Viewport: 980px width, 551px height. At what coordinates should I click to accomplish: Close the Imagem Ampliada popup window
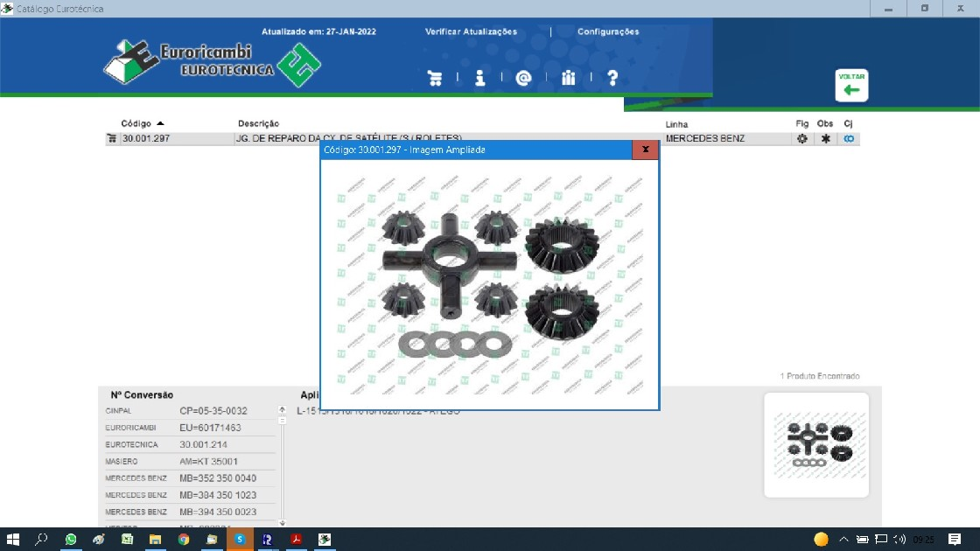645,150
